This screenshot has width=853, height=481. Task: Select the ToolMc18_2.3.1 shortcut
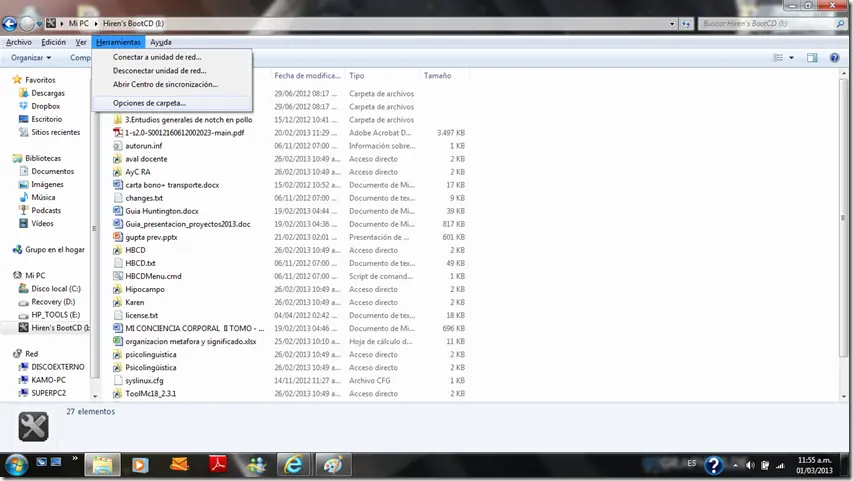(151, 394)
